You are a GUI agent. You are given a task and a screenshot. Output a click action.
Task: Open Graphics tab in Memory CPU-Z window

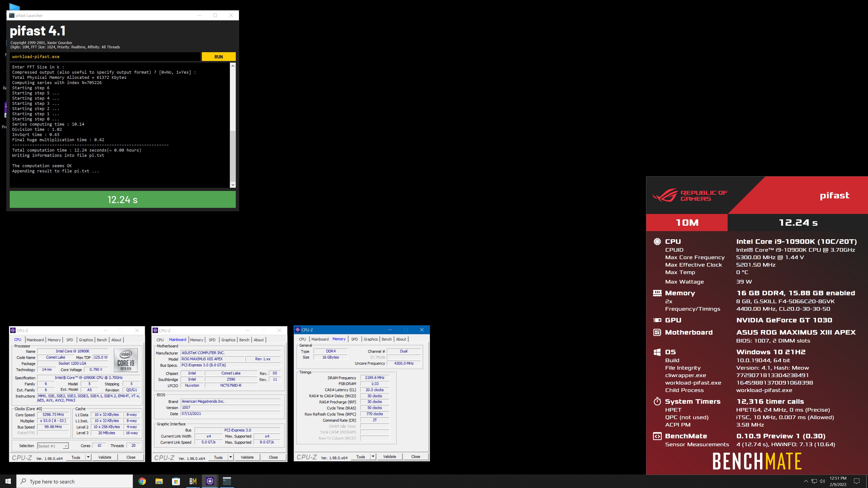coord(371,339)
